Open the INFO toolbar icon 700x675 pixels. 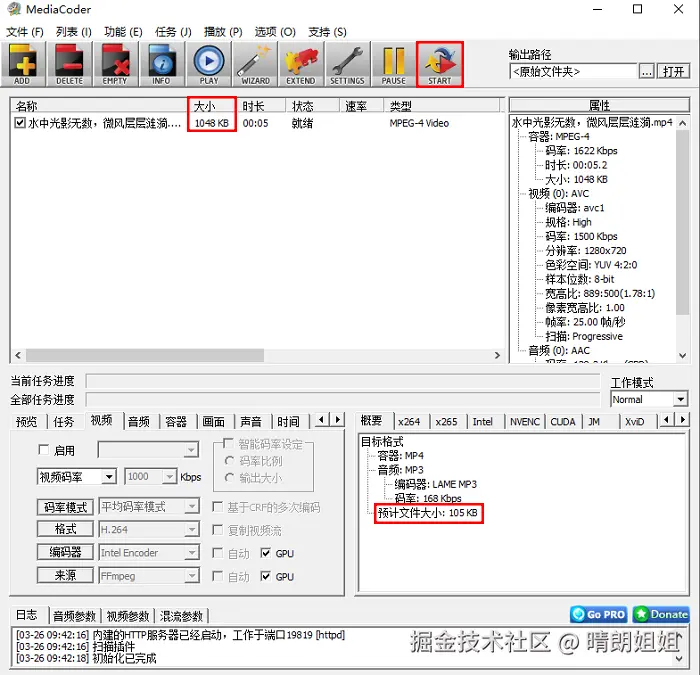click(x=162, y=64)
